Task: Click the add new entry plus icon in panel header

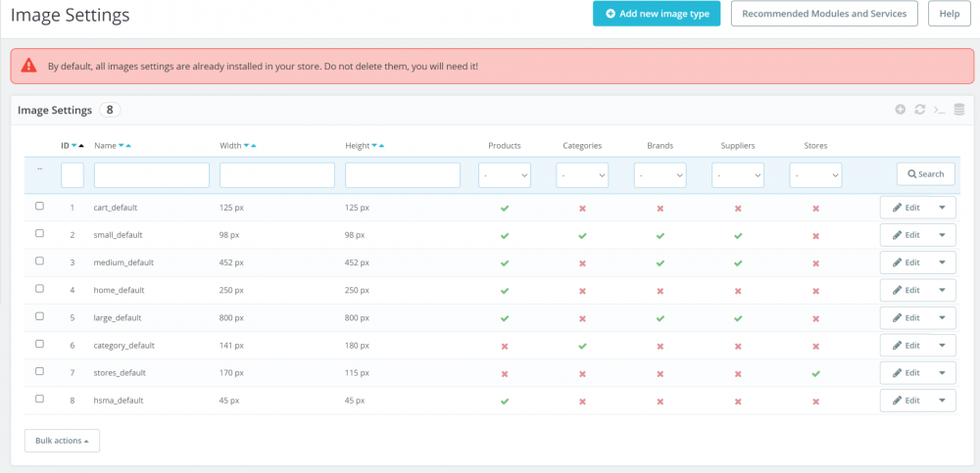Action: pos(900,110)
